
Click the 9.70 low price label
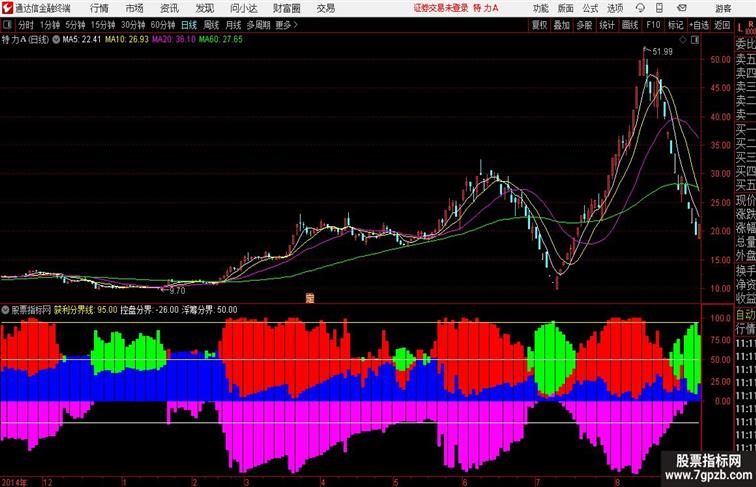click(177, 291)
